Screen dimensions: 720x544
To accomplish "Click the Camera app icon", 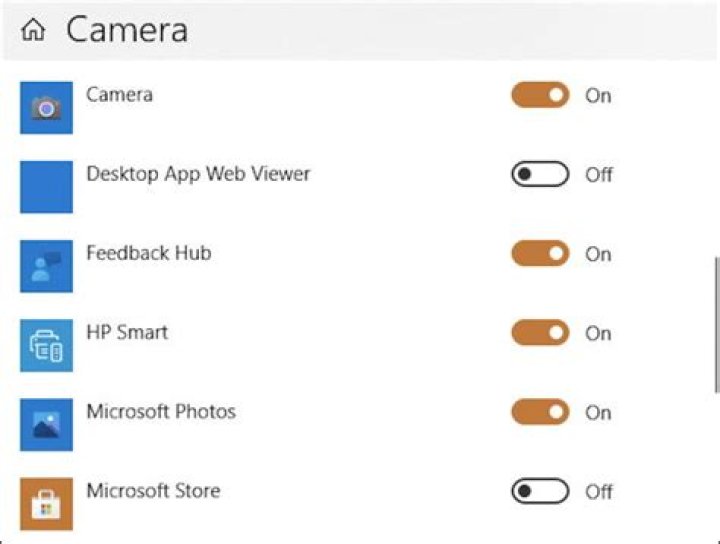I will (x=46, y=107).
